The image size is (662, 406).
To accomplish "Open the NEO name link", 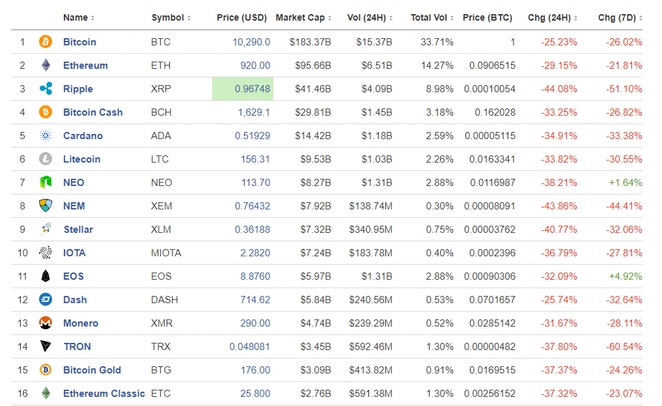I will (73, 182).
